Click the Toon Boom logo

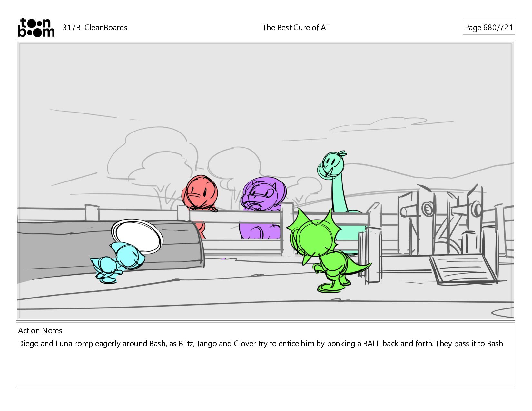pos(36,27)
